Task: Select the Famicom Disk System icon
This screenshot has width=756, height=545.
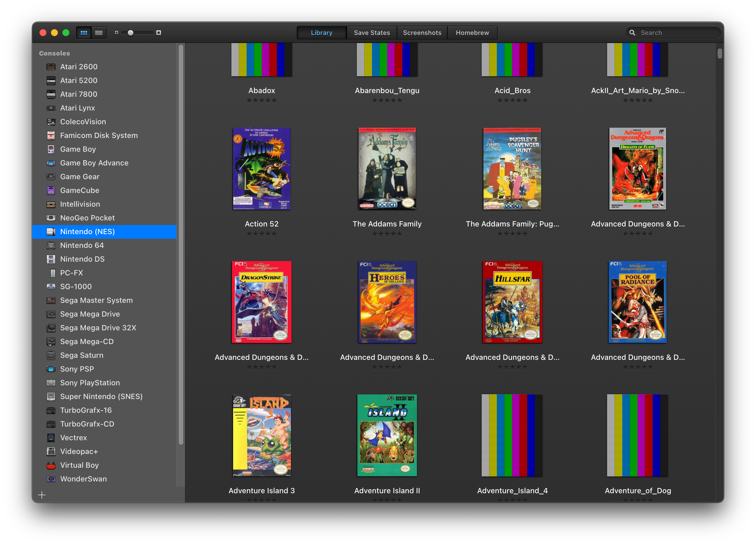Action: click(51, 135)
